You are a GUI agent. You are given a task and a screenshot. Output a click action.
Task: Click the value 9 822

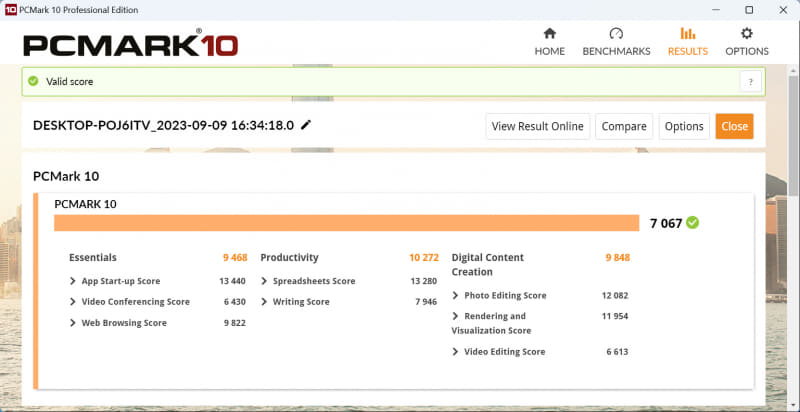click(x=235, y=323)
